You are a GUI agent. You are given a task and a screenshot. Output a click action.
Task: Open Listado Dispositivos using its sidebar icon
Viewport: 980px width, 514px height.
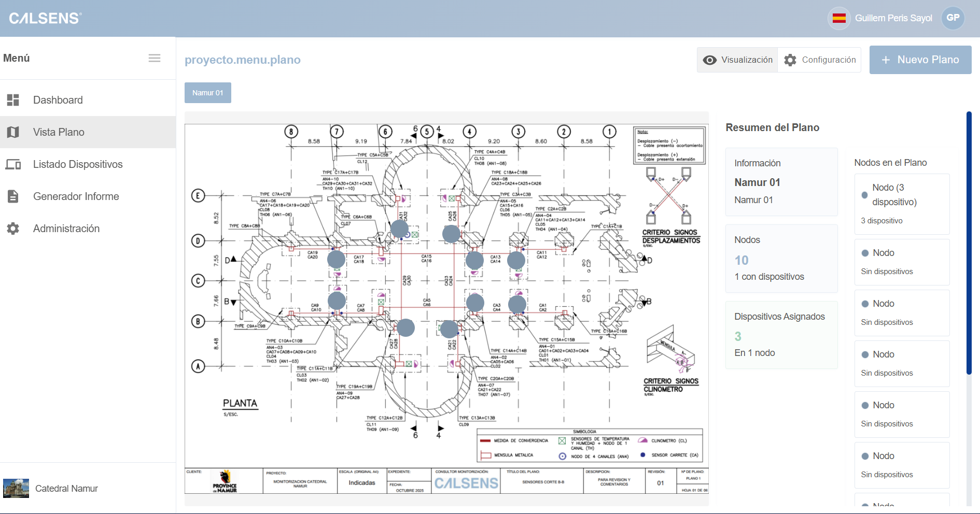[x=13, y=164]
